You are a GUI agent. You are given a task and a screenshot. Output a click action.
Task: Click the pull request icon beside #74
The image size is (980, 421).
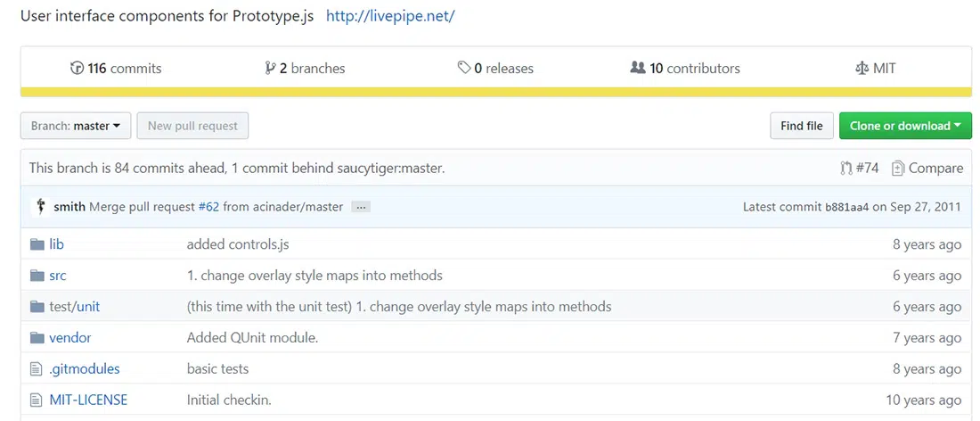[x=845, y=168]
